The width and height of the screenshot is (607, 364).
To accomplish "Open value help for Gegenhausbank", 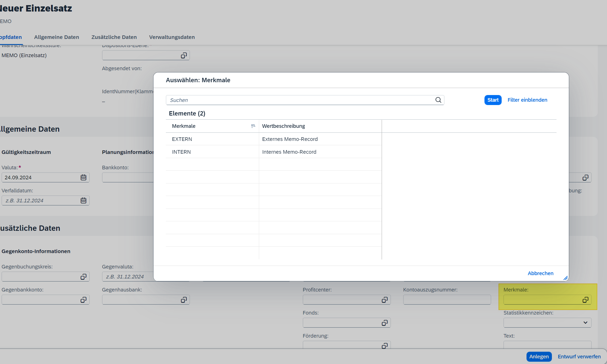I will 184,300.
